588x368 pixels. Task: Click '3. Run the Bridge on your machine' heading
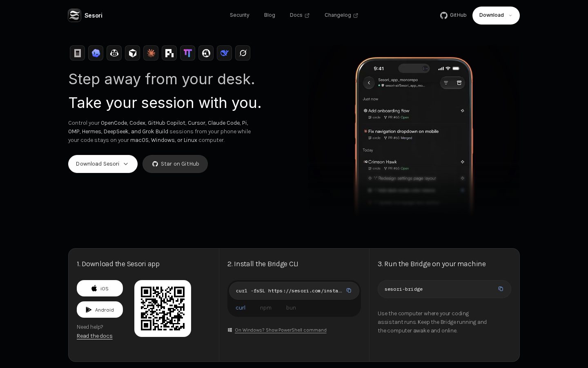[432, 264]
